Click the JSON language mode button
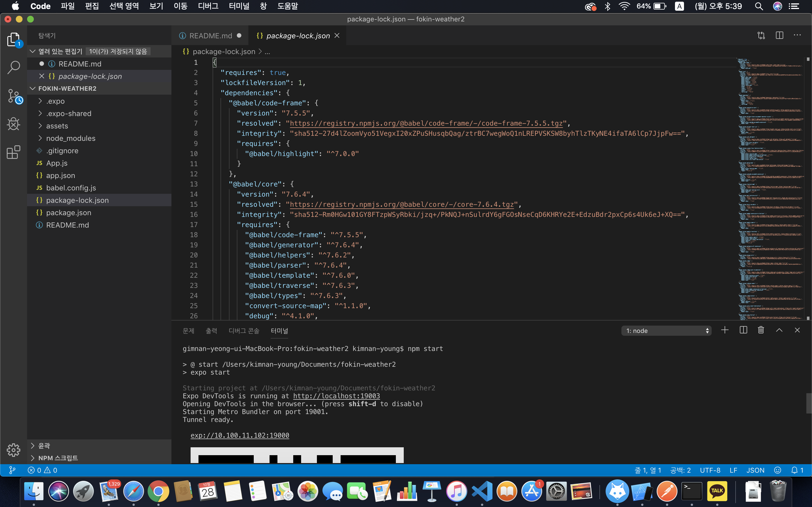This screenshot has width=812, height=507. 755,470
